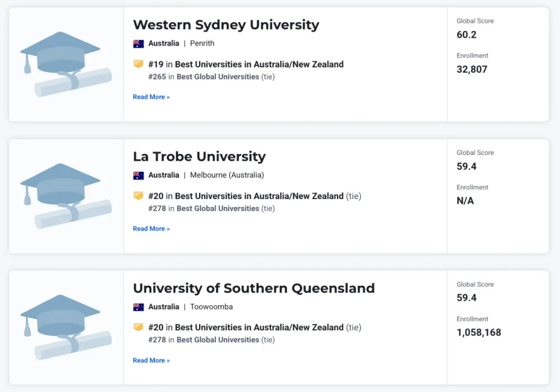
Task: Click Australian flag icon beside Toowoomba
Action: 138,307
